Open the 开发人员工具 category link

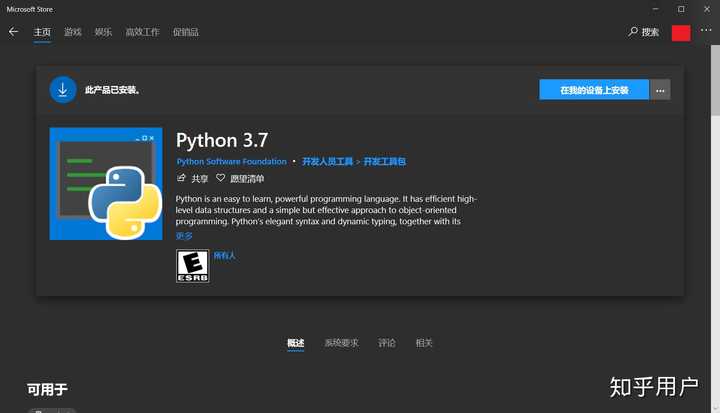pos(327,162)
